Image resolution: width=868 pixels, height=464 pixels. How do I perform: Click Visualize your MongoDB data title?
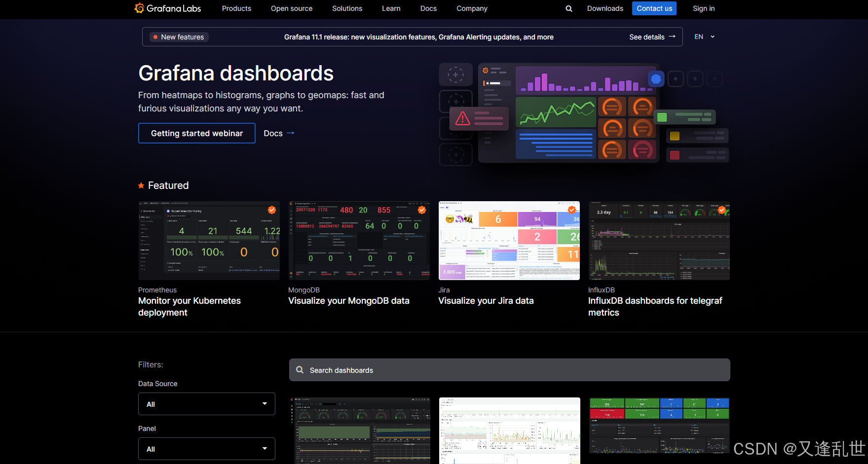(349, 301)
